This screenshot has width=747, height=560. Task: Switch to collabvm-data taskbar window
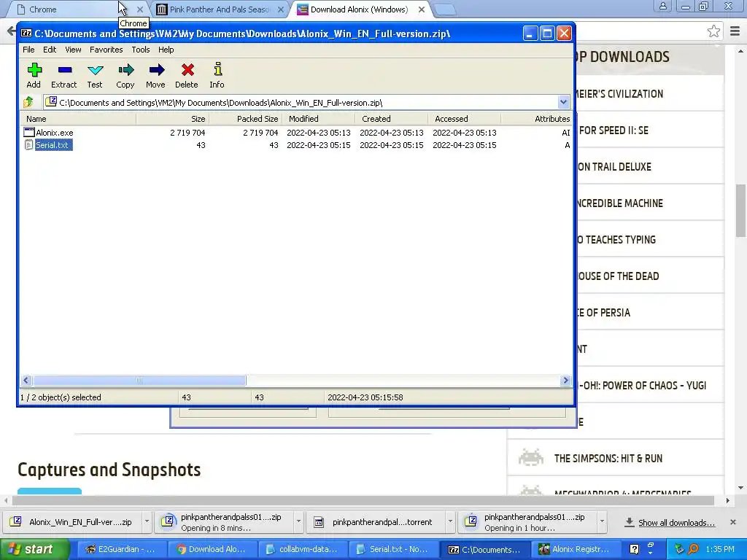pos(303,549)
